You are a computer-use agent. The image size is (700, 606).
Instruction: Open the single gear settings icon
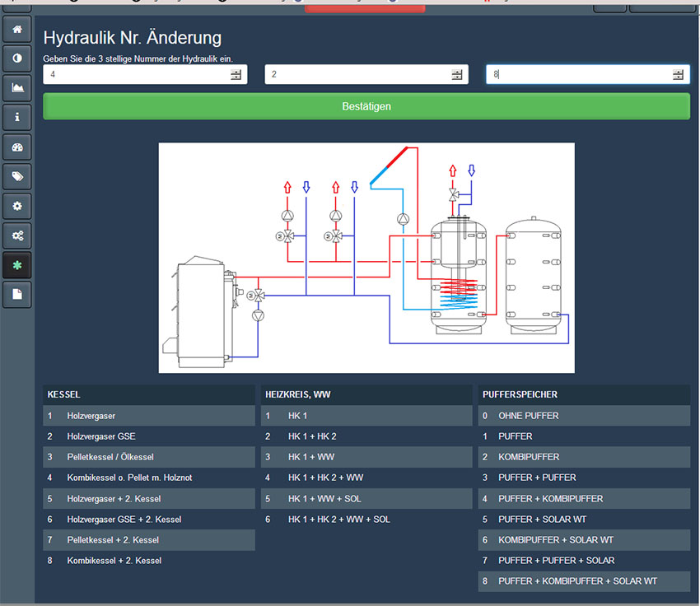point(17,205)
